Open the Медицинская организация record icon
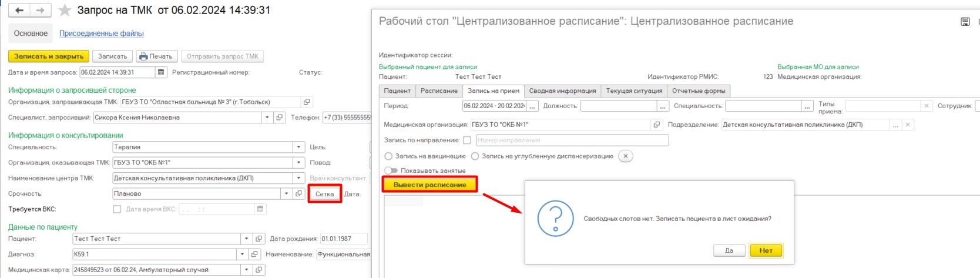 coord(656,125)
